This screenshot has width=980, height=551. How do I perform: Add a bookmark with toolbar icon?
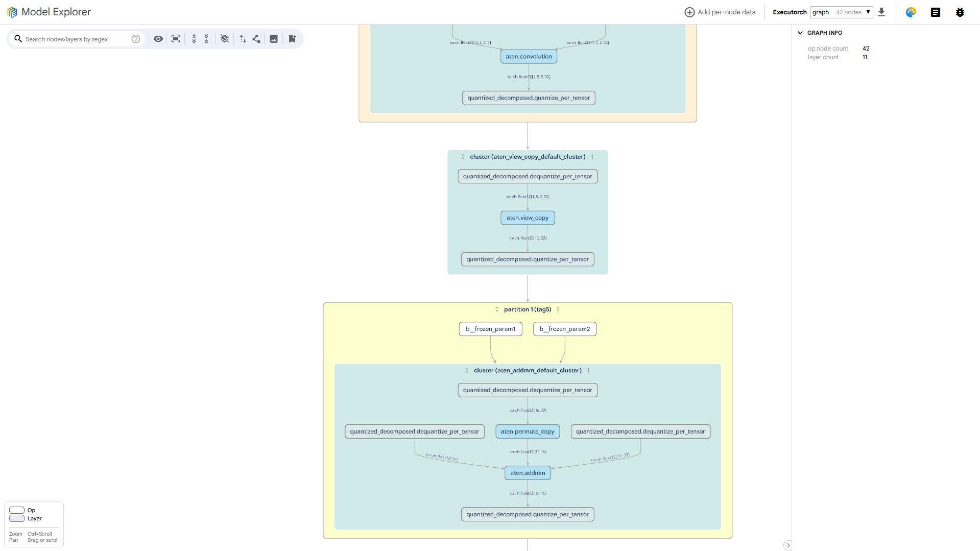(x=292, y=39)
